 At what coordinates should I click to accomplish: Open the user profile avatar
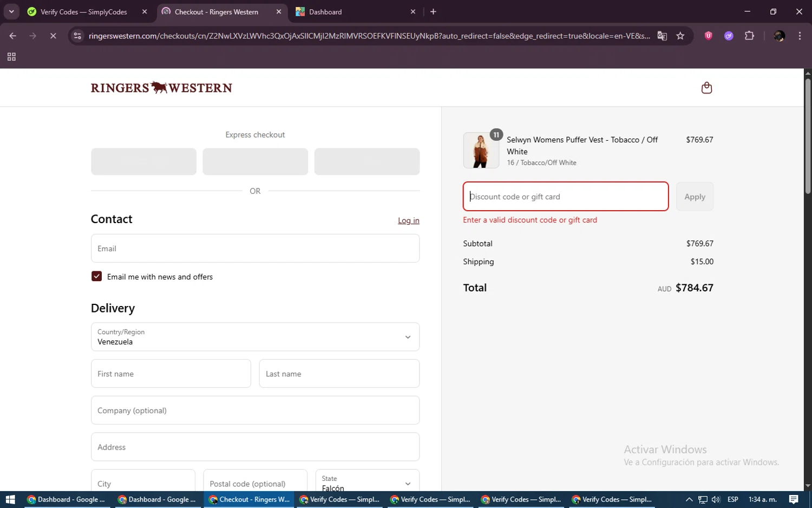pyautogui.click(x=780, y=36)
